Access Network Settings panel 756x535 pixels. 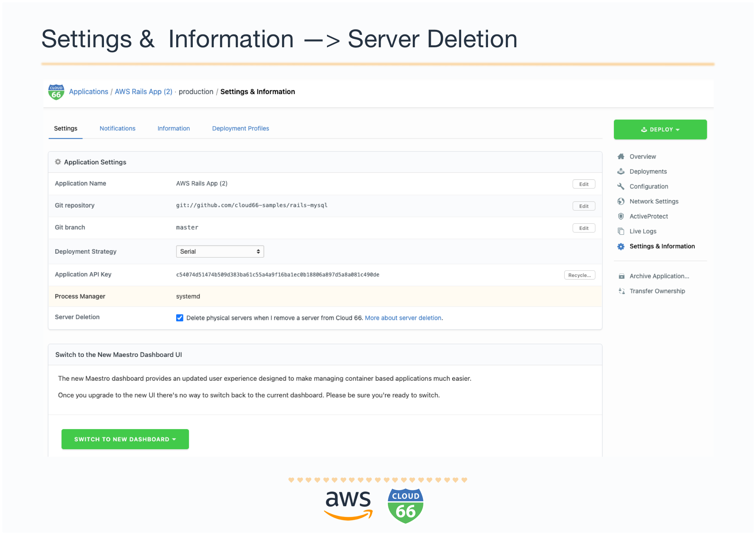654,201
